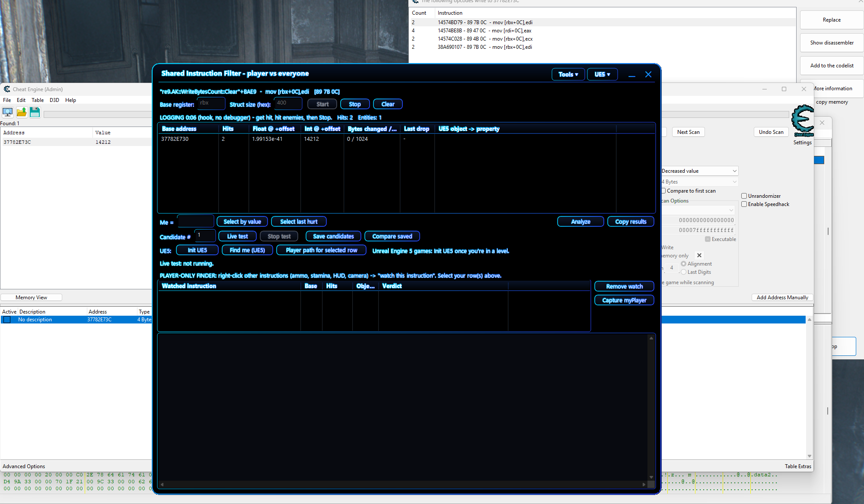Click Save candidates button
The height and width of the screenshot is (504, 864).
[x=333, y=236]
